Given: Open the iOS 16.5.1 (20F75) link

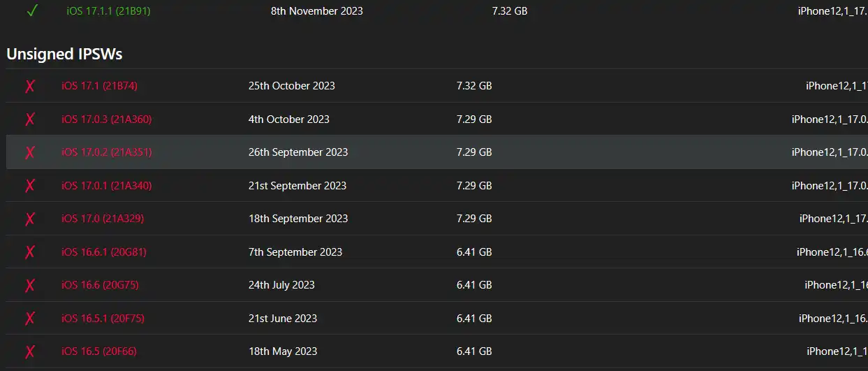Looking at the screenshot, I should pos(103,319).
